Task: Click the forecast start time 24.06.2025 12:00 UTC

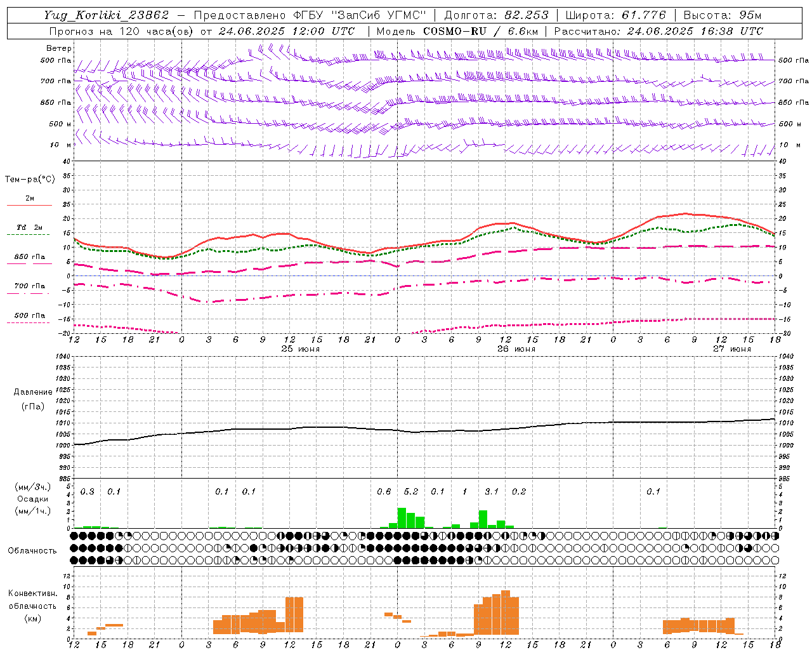Action: pos(287,31)
